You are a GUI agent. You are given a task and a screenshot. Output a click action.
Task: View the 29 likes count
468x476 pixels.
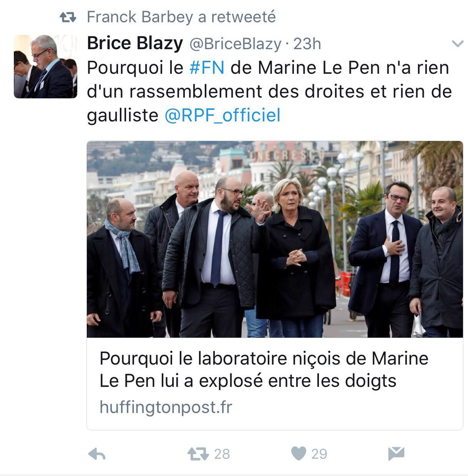(x=319, y=454)
